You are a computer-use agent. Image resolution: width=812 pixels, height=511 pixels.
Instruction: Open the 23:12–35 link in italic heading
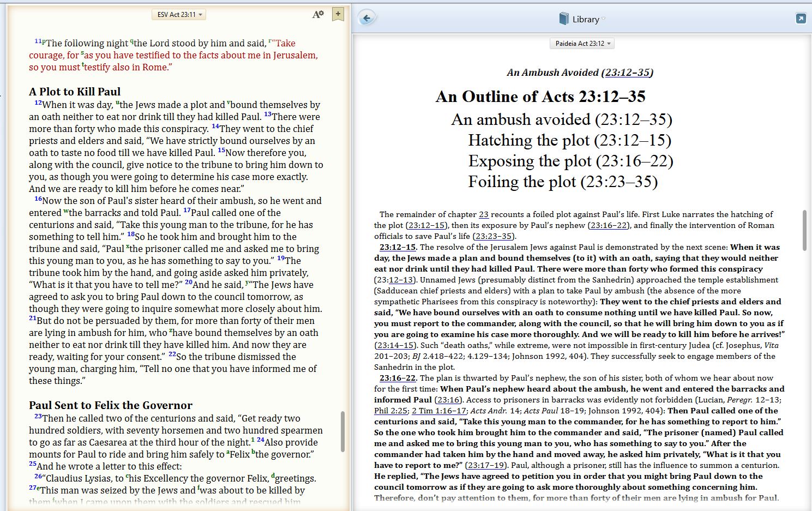(x=628, y=73)
